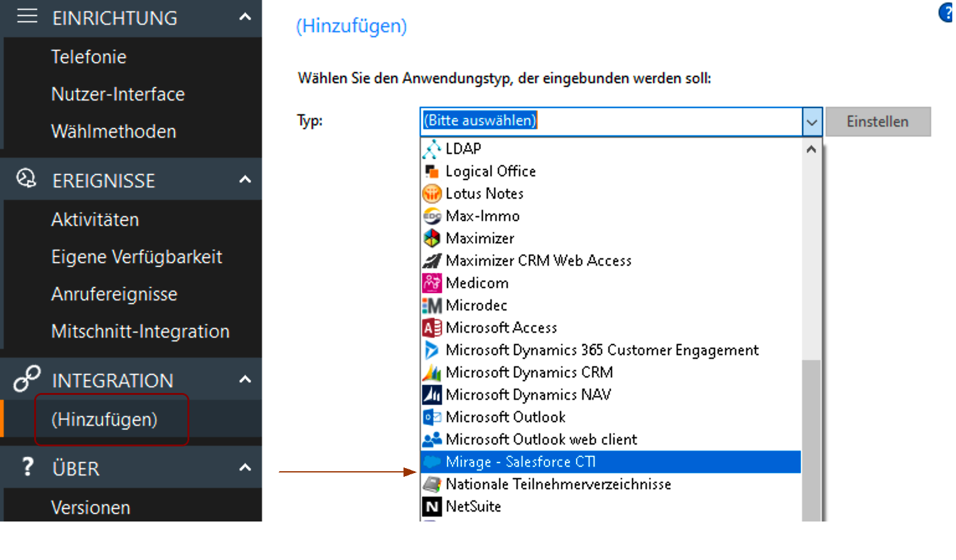Choose Max-Immo in the list
The image size is (956, 560).
point(611,216)
